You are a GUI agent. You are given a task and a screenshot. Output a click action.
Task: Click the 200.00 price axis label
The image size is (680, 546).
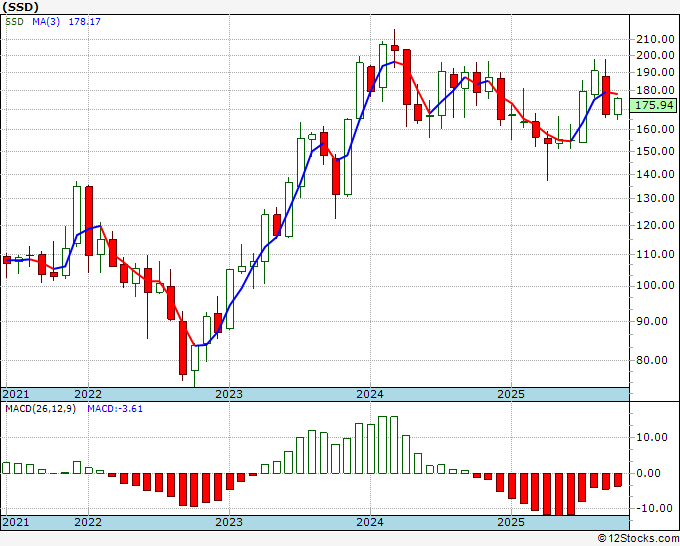coord(655,56)
